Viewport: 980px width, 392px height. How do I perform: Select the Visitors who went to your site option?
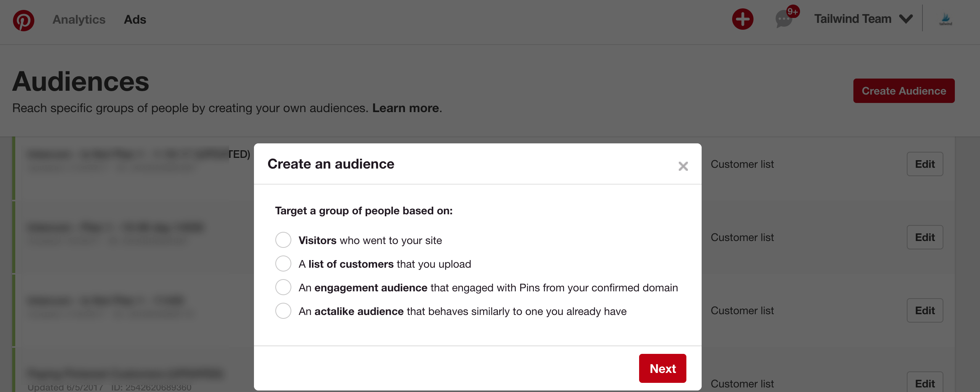(x=283, y=240)
